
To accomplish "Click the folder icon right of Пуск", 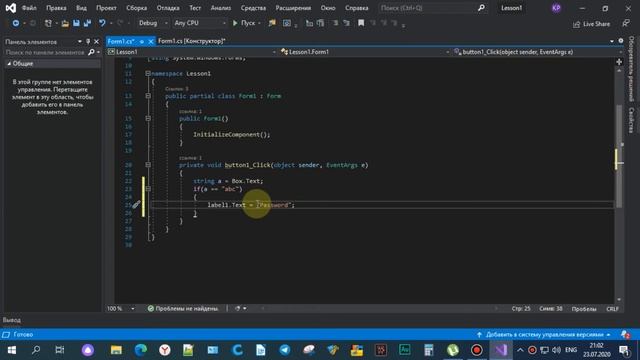I will point(272,23).
